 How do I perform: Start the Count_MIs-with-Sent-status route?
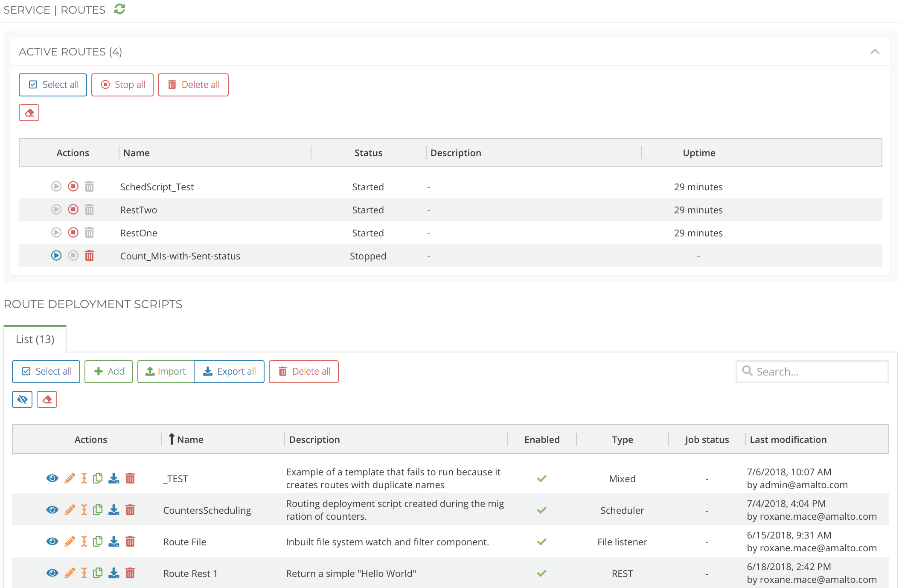click(56, 256)
